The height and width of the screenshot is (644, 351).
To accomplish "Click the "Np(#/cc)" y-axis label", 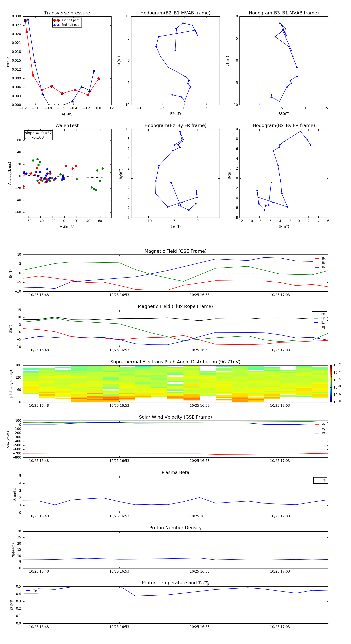I will [x=13, y=550].
